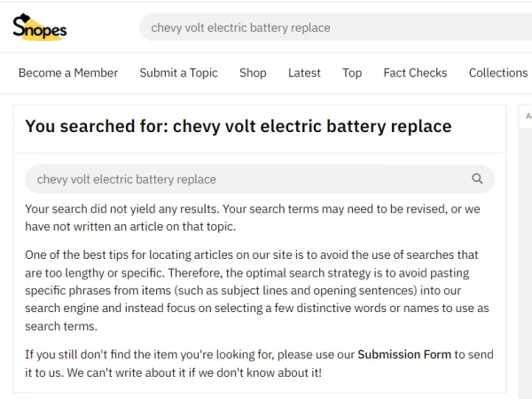The height and width of the screenshot is (399, 532).
Task: Open the Become a Member page
Action: pyautogui.click(x=68, y=73)
